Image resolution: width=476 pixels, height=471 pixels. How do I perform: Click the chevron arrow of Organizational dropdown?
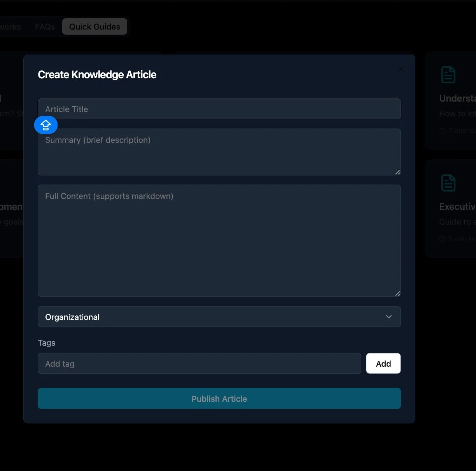[388, 317]
